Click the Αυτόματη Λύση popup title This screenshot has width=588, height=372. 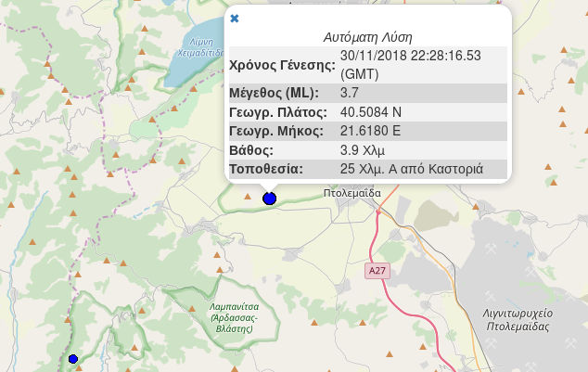[x=367, y=38]
